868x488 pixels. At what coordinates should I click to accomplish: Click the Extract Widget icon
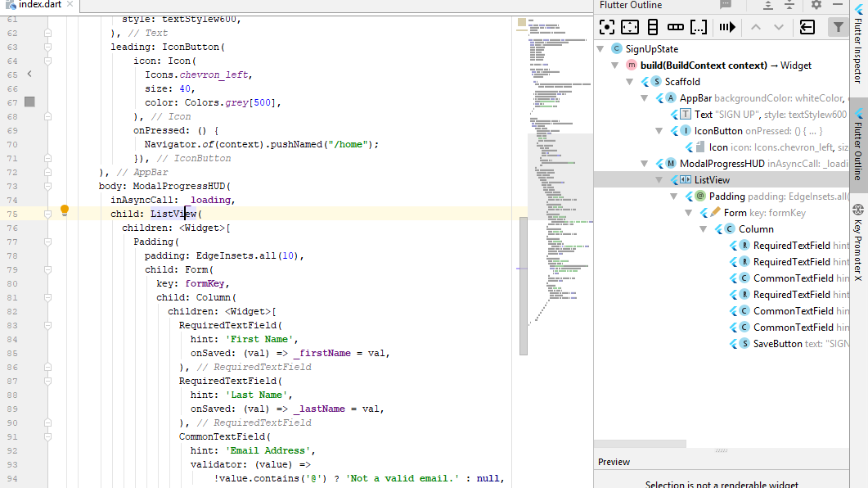click(x=806, y=27)
